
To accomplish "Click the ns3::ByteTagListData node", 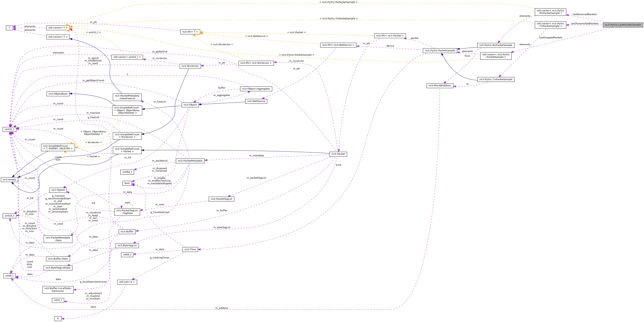I will pos(58,268).
